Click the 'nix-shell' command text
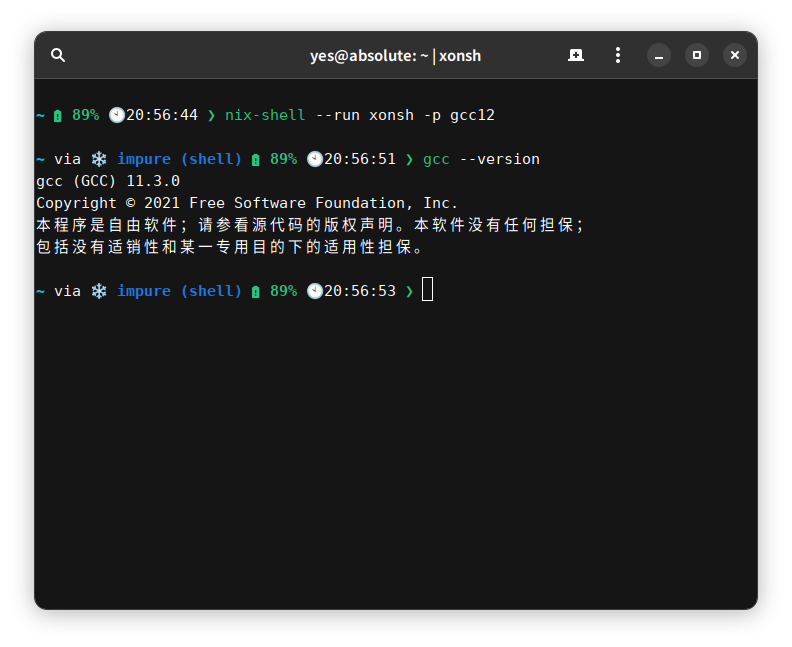The width and height of the screenshot is (792, 647). tap(265, 115)
